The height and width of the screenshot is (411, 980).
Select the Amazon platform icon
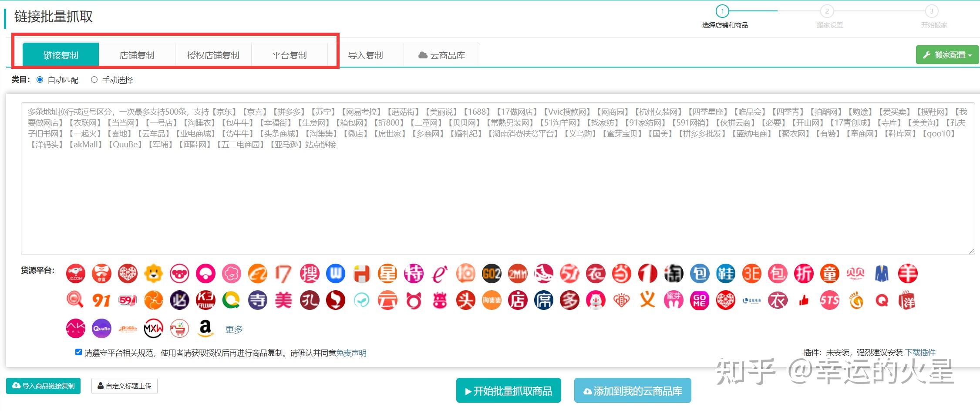click(205, 329)
